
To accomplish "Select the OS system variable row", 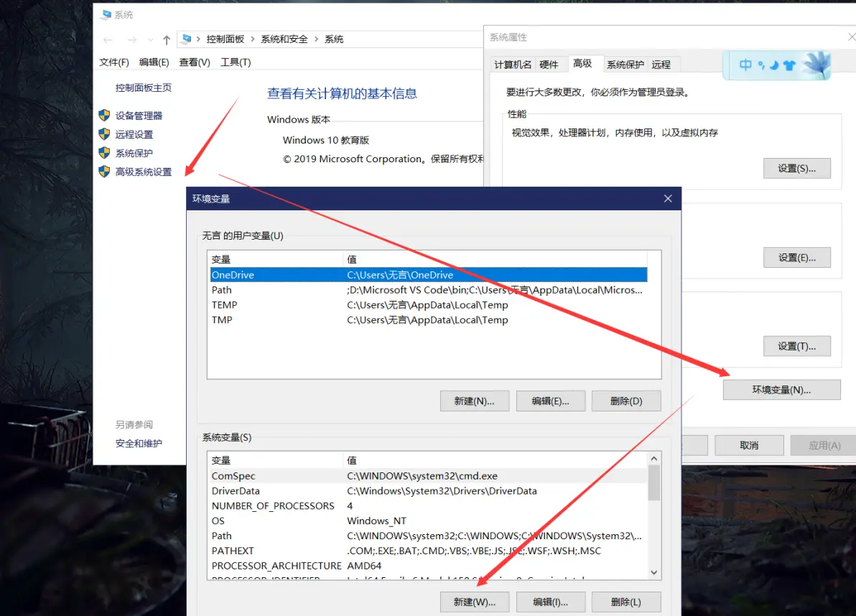I will [429, 521].
